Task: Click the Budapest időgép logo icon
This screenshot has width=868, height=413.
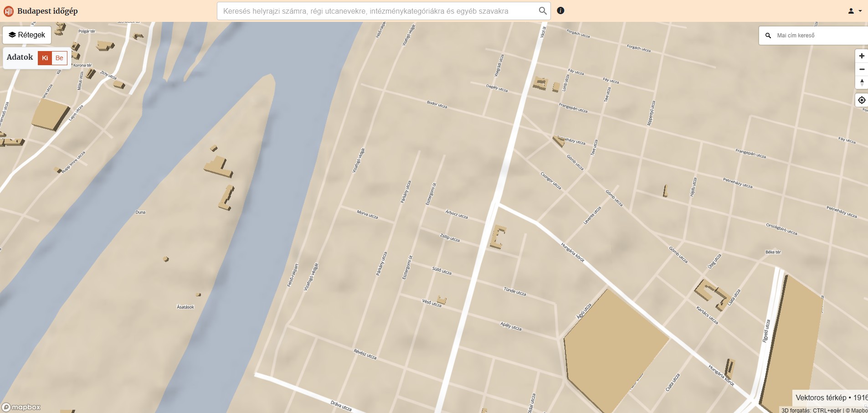Action: 8,11
